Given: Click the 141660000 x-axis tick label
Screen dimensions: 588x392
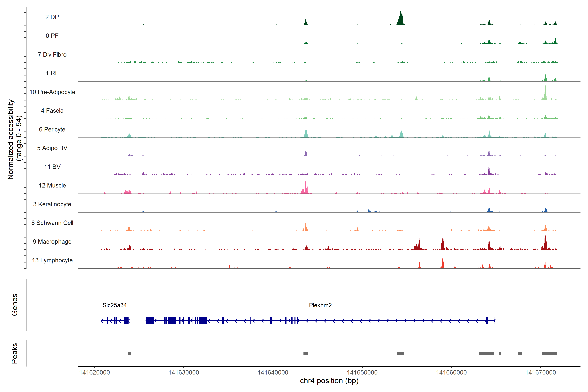Looking at the screenshot, I should (451, 373).
